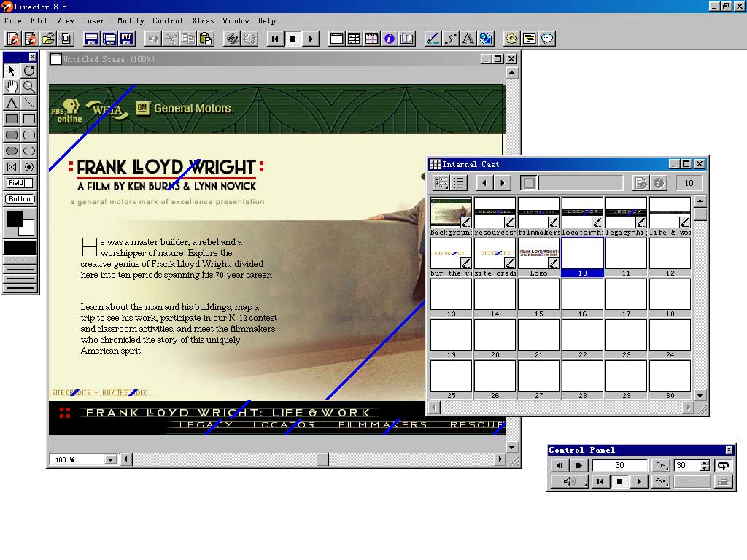Switch Internal Cast to list view
The image size is (747, 560).
459,183
